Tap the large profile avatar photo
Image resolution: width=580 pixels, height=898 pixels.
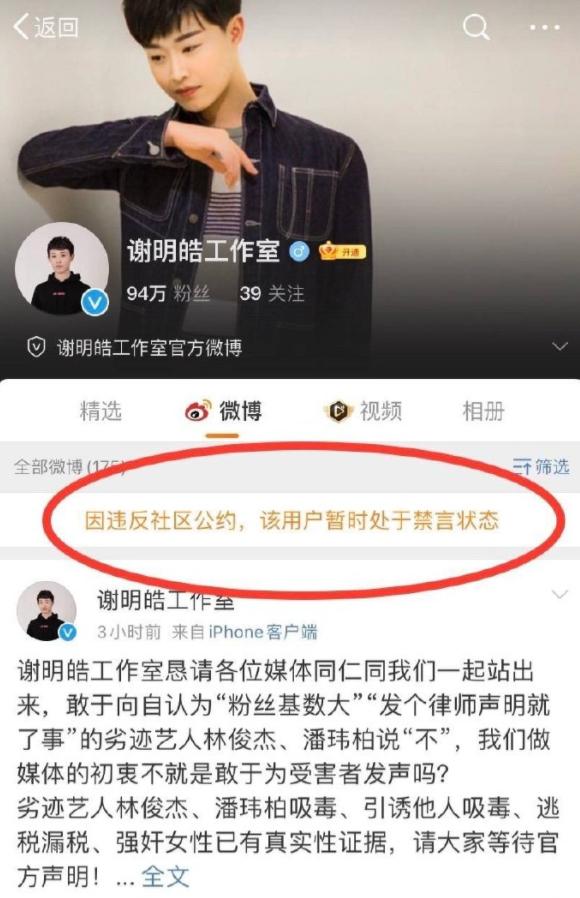pos(62,269)
